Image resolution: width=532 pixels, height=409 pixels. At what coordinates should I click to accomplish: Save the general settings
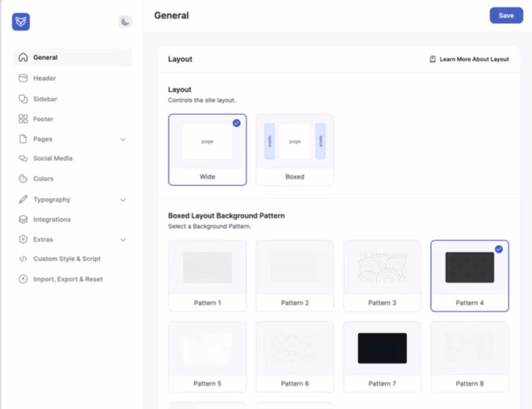tap(506, 16)
